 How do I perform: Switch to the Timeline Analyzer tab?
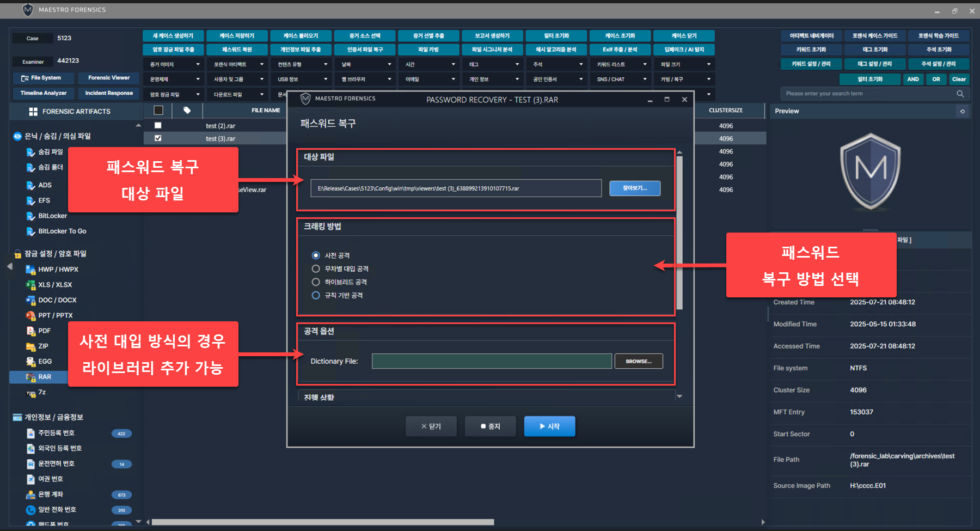click(x=44, y=93)
